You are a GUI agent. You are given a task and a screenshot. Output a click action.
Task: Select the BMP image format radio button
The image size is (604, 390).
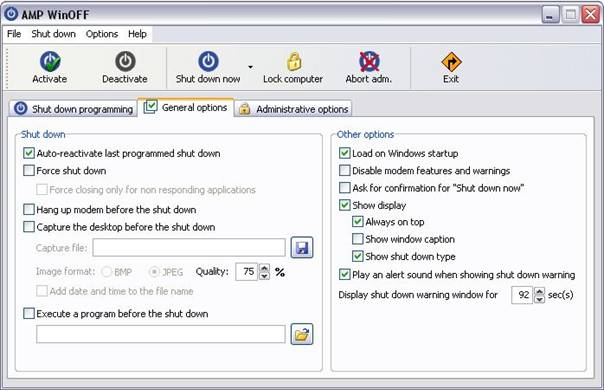107,272
